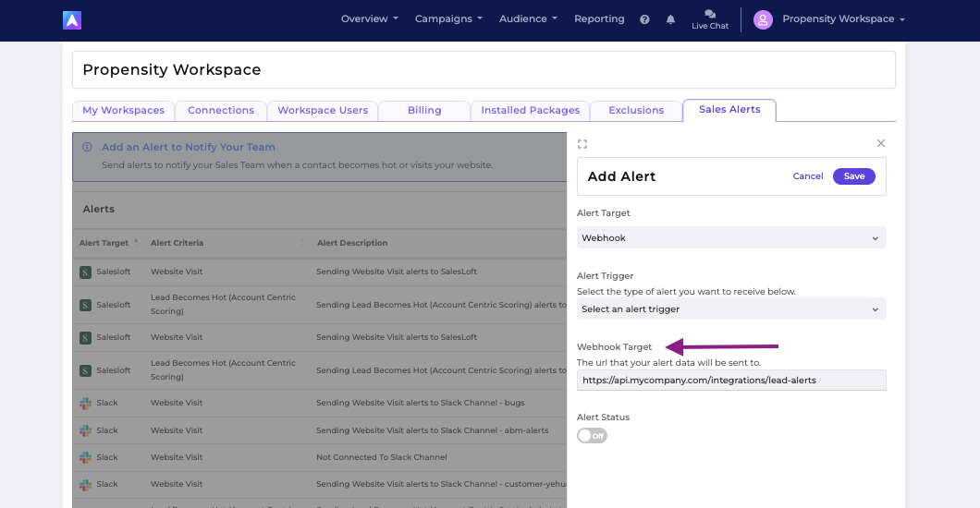The width and height of the screenshot is (980, 508).
Task: Select 'Not Connected To Slack Channel' text
Action: [381, 457]
